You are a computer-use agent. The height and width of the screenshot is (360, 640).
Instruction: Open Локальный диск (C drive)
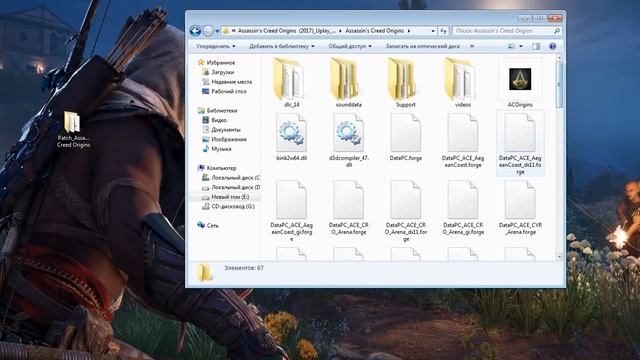click(x=231, y=178)
